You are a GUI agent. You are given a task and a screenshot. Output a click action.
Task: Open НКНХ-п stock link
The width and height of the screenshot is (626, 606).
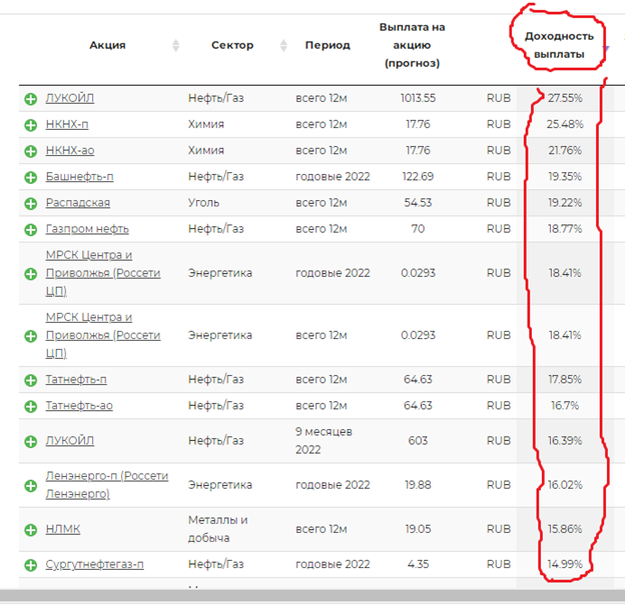(x=67, y=124)
